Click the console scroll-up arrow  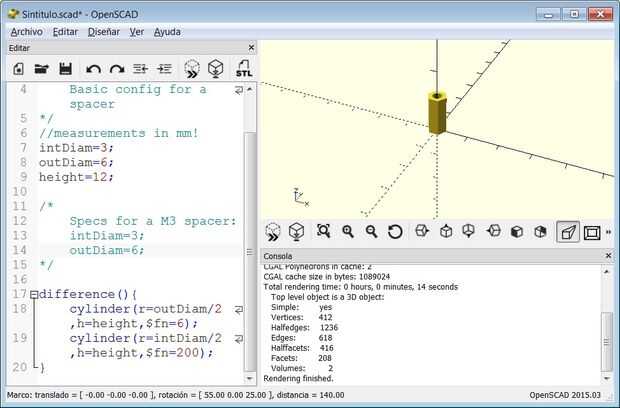point(607,271)
